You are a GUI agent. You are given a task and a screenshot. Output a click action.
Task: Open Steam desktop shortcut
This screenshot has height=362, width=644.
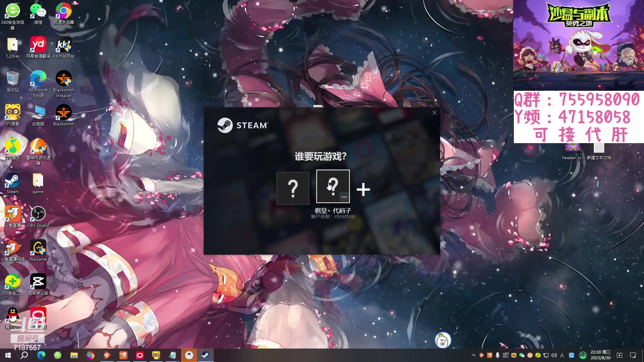click(13, 183)
